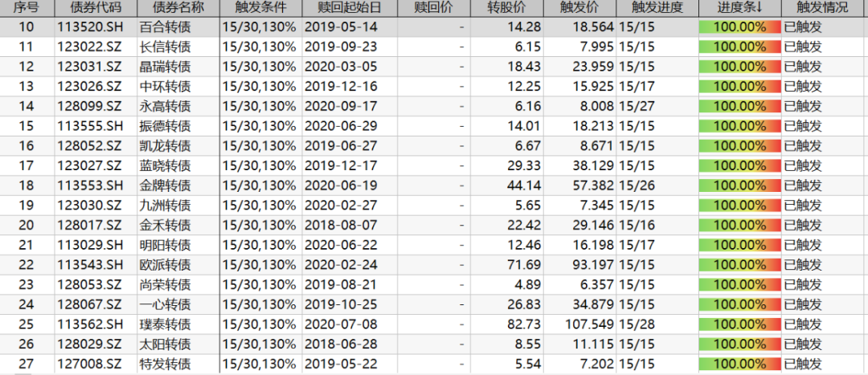Click the 赎回价 column header
868x375 pixels.
coord(433,8)
